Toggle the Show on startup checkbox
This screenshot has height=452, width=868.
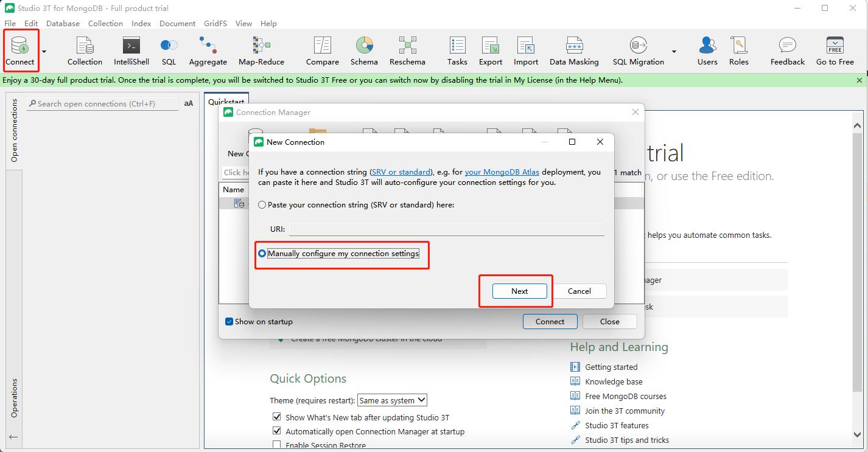point(229,322)
